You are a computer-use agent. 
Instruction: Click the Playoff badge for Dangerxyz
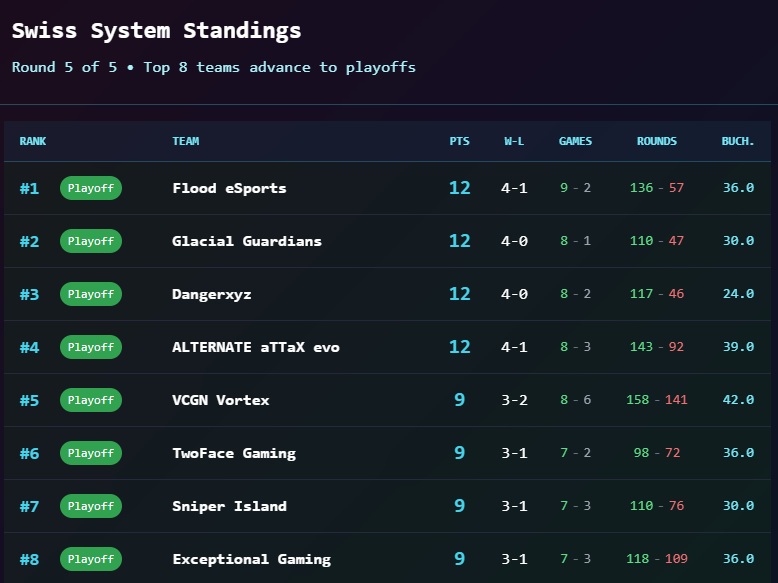click(91, 294)
